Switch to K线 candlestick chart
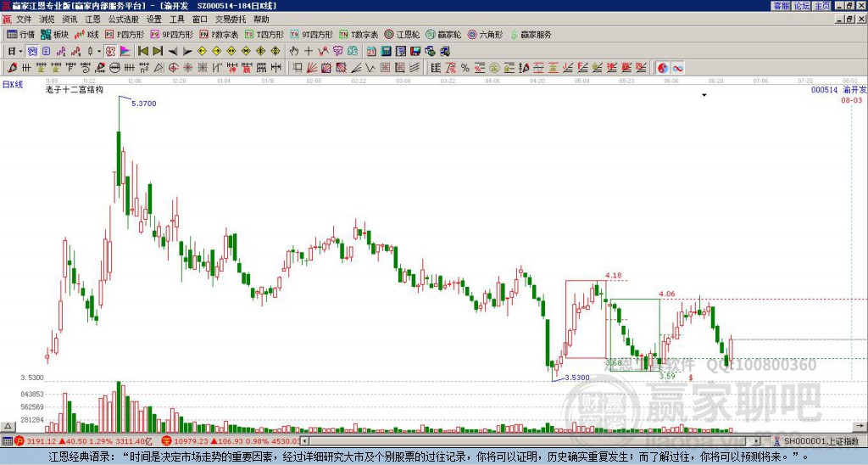Screen dimensions: 868x465 click(x=87, y=34)
